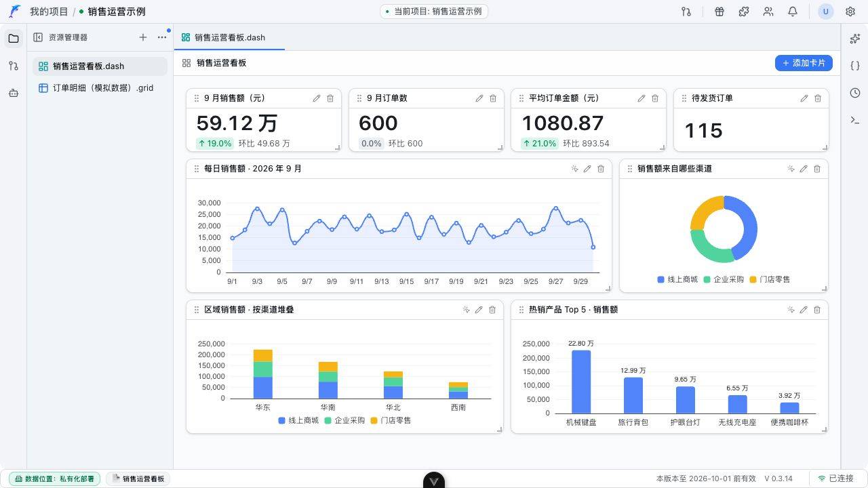Open the history clock panel in right sidebar
The image size is (868, 488).
855,93
